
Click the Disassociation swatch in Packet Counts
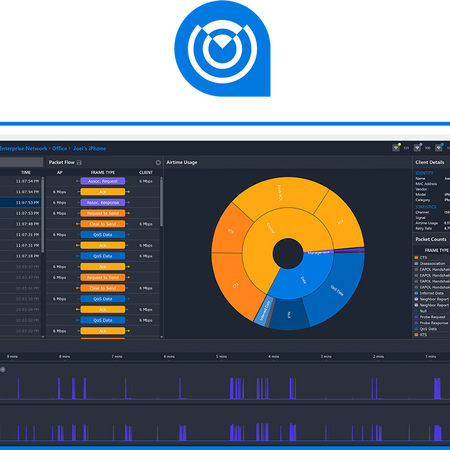pyautogui.click(x=416, y=263)
